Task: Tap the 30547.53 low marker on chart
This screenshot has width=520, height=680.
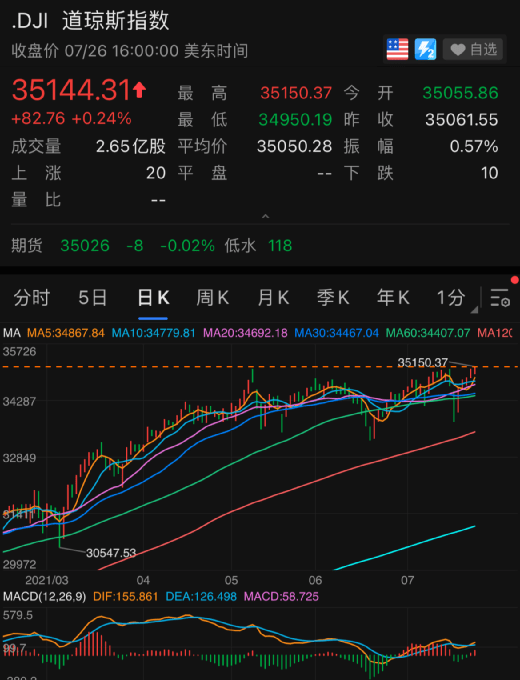Action: tap(111, 553)
